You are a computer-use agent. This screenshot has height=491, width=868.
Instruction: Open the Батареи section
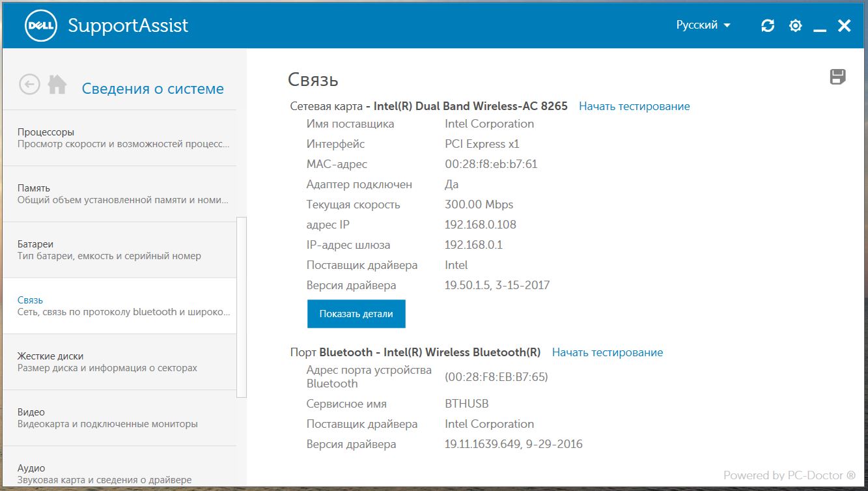(119, 250)
